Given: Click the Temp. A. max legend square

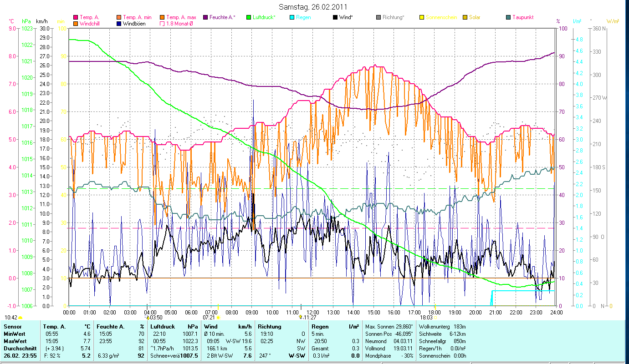Looking at the screenshot, I should [x=162, y=17].
